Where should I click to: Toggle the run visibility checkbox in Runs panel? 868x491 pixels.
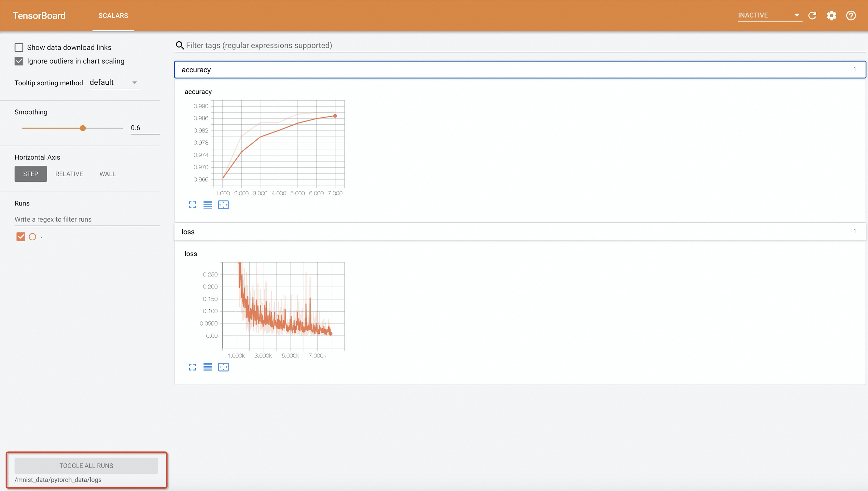tap(21, 237)
